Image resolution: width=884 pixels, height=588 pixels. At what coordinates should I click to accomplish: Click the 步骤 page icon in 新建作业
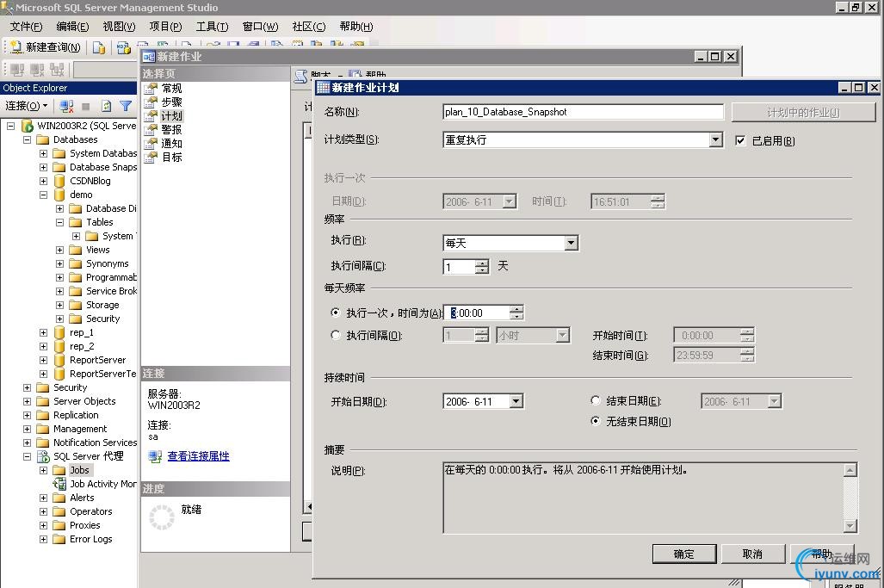tap(151, 102)
